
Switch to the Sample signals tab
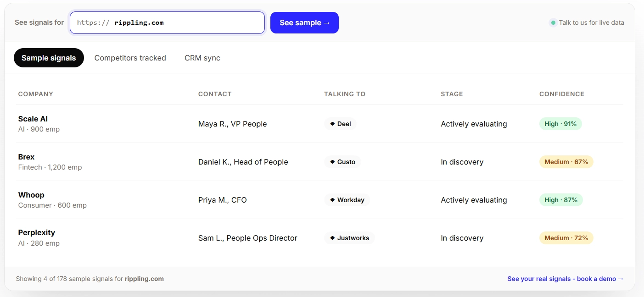(x=49, y=58)
